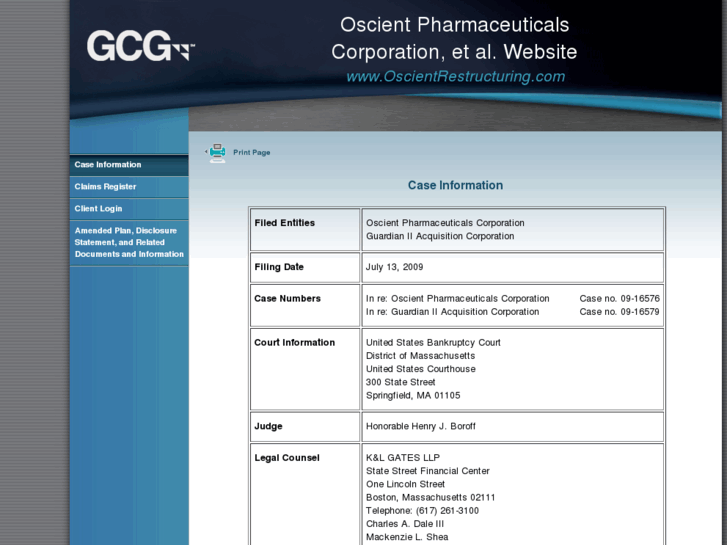Click the 'Court Information' row label

click(x=294, y=342)
